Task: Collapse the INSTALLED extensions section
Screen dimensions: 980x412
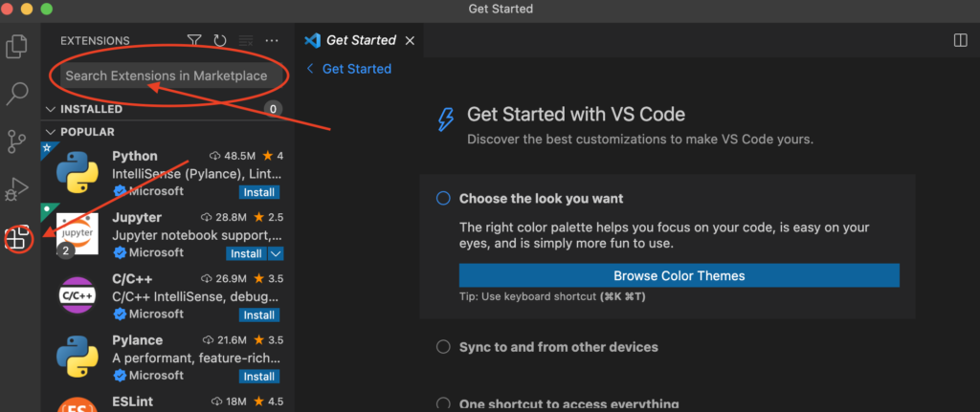Action: click(51, 109)
